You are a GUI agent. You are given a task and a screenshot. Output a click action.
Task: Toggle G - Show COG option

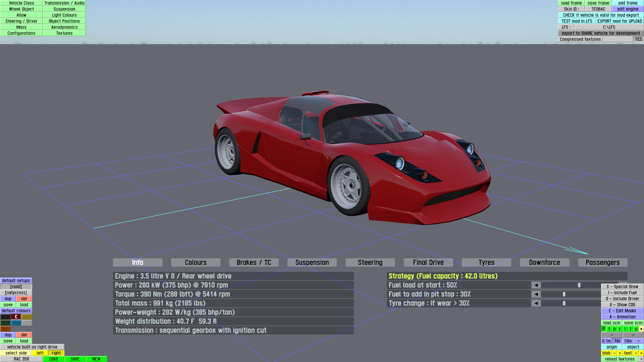pyautogui.click(x=622, y=305)
